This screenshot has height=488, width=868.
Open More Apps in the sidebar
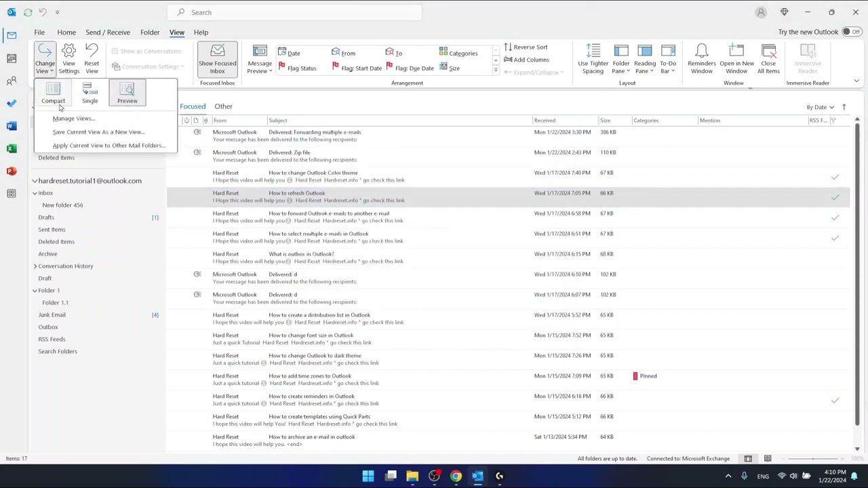12,193
